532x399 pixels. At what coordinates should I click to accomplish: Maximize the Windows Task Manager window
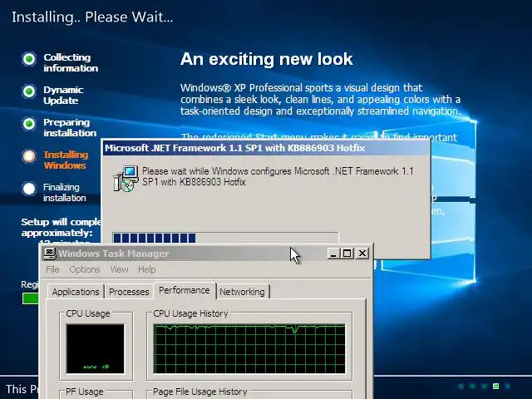tap(347, 254)
